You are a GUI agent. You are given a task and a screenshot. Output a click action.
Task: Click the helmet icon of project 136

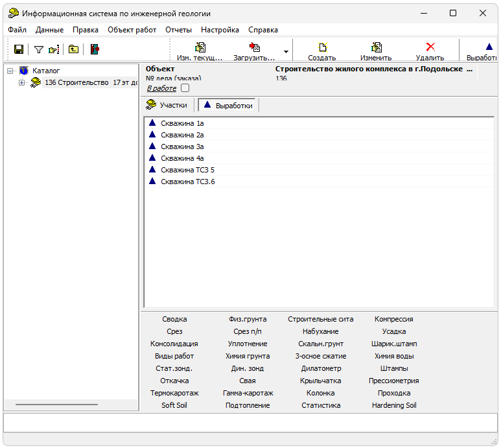pyautogui.click(x=36, y=82)
